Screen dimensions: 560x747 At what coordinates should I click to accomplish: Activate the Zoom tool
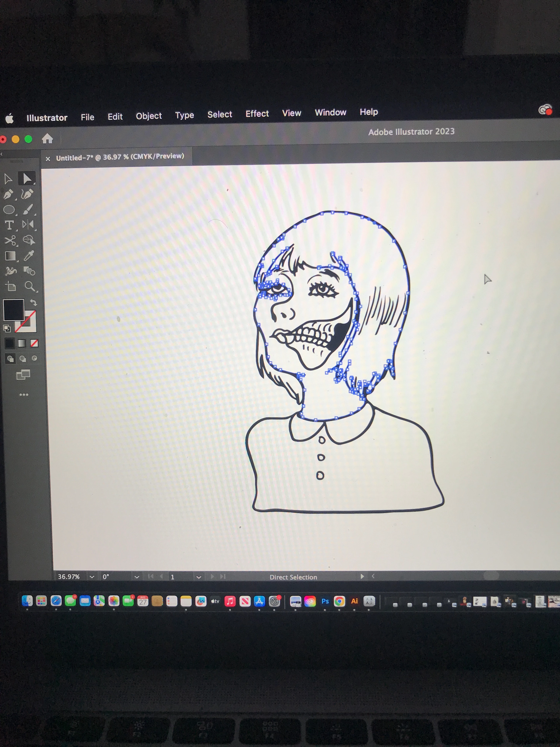point(30,286)
